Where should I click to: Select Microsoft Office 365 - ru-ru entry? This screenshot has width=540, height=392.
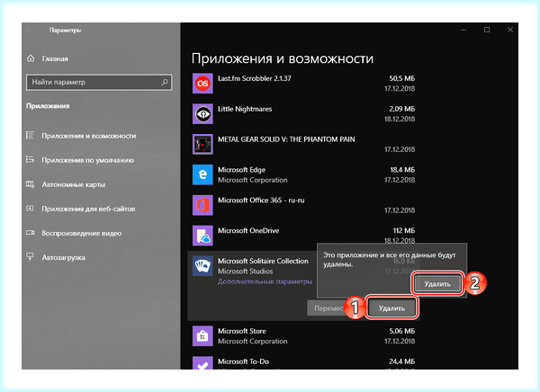pos(261,200)
